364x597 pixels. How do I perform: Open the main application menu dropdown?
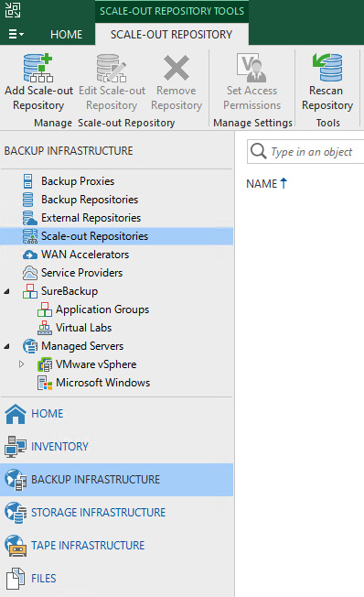pyautogui.click(x=16, y=34)
